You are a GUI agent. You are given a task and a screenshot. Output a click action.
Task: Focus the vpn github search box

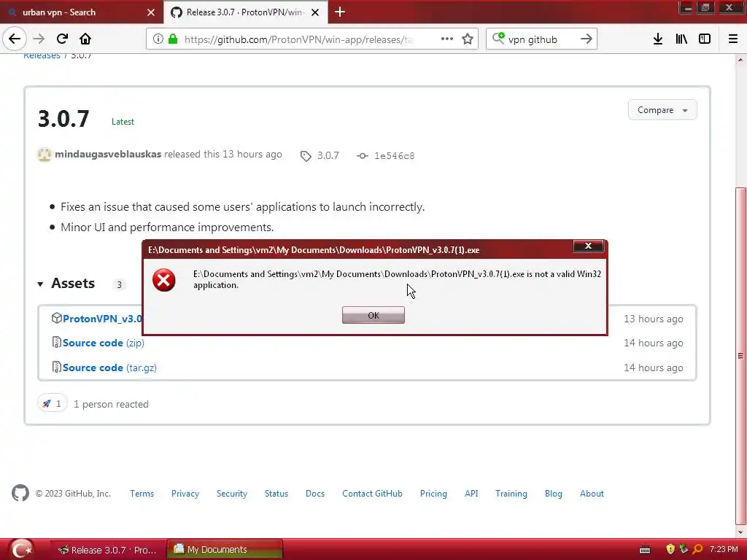(x=541, y=39)
